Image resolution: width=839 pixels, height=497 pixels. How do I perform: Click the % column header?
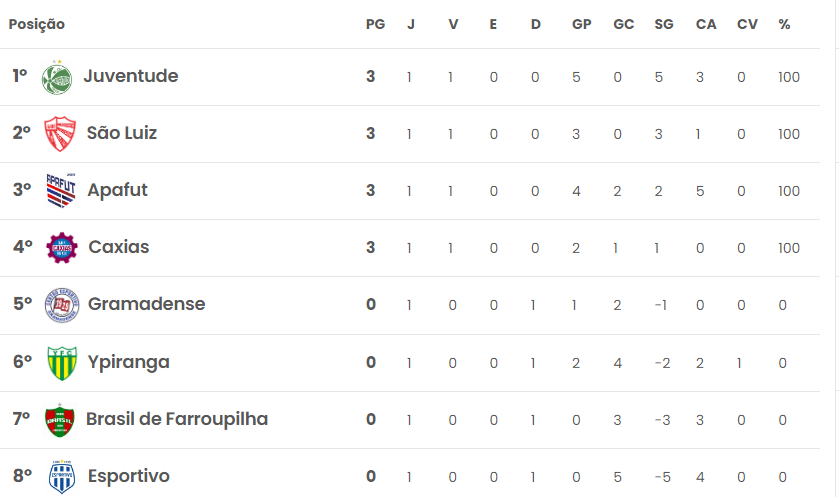point(784,25)
